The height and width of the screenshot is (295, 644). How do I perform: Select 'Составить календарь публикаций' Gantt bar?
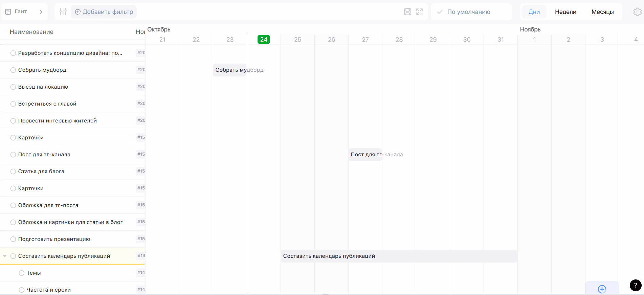[399, 256]
